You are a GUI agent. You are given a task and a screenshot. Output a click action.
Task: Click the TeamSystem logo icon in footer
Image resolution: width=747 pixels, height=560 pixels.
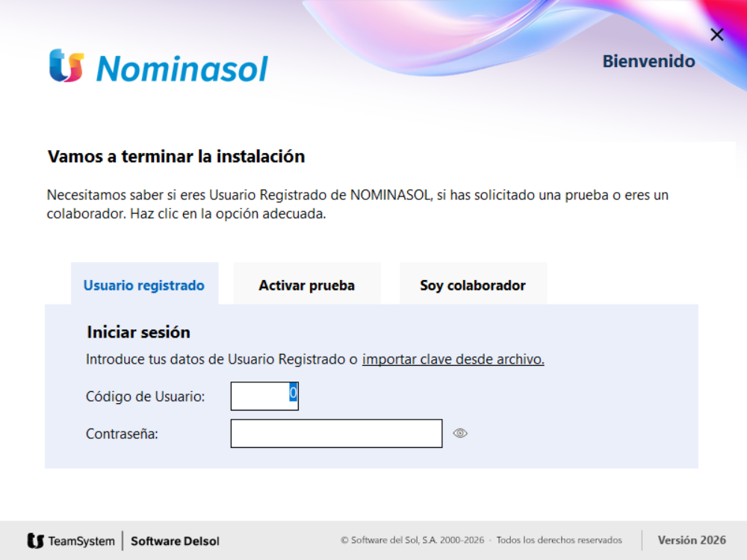[36, 541]
